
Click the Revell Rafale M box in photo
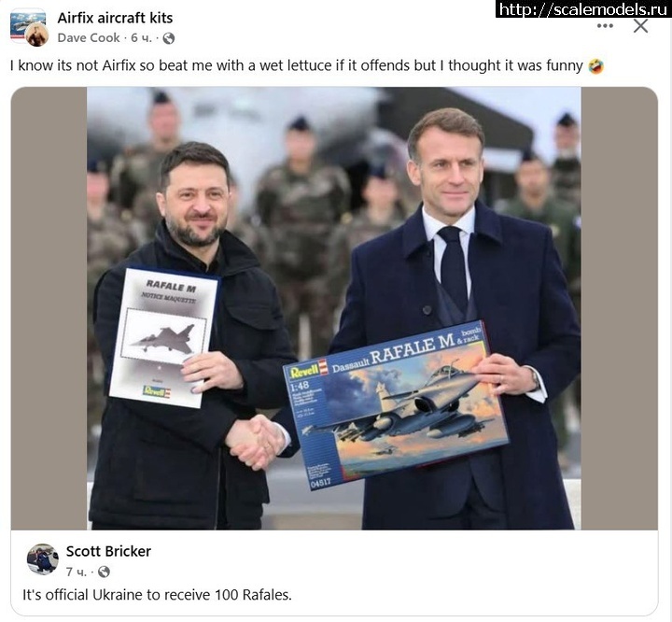[x=395, y=405]
